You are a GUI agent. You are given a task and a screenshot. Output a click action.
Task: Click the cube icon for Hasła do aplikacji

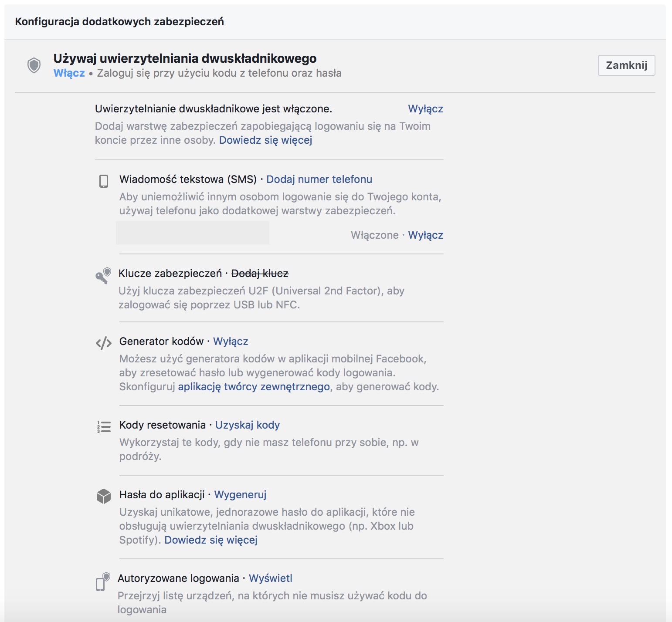pos(104,496)
